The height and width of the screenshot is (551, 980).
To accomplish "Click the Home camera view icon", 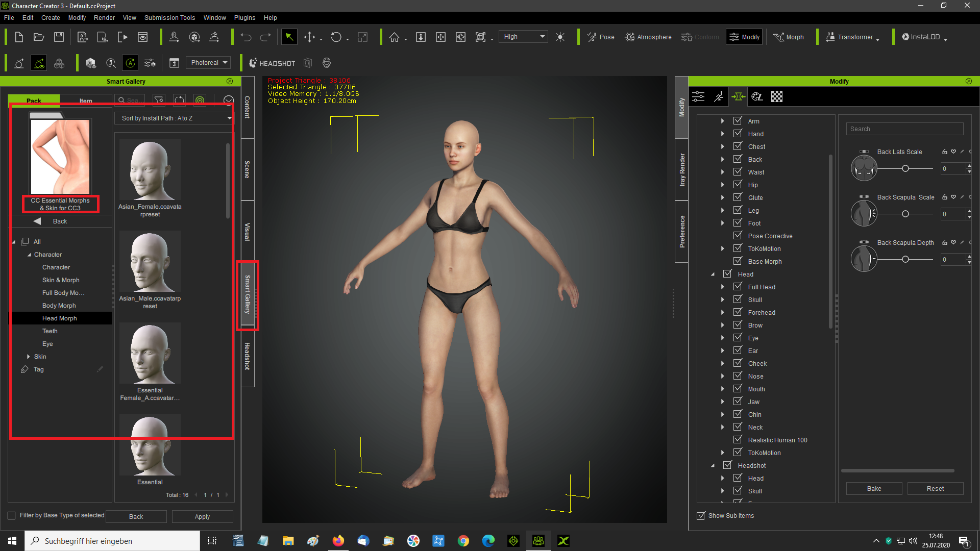I will 394,37.
